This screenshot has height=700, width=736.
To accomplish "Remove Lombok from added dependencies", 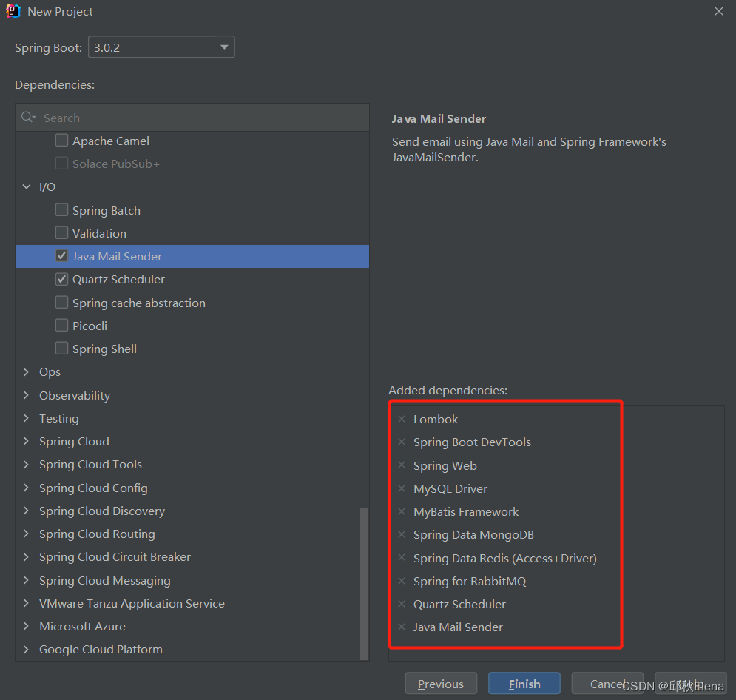I will point(402,419).
